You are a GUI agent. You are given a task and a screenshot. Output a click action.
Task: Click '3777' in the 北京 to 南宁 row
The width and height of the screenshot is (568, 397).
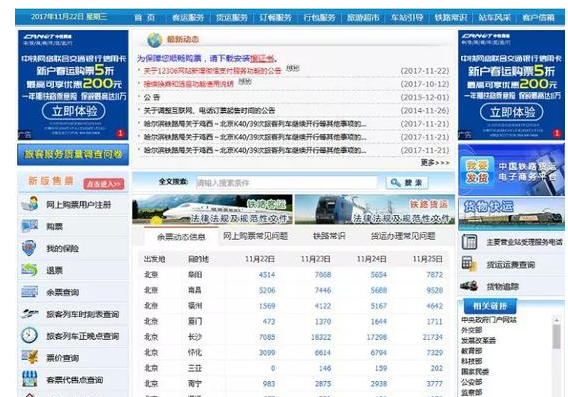(434, 384)
